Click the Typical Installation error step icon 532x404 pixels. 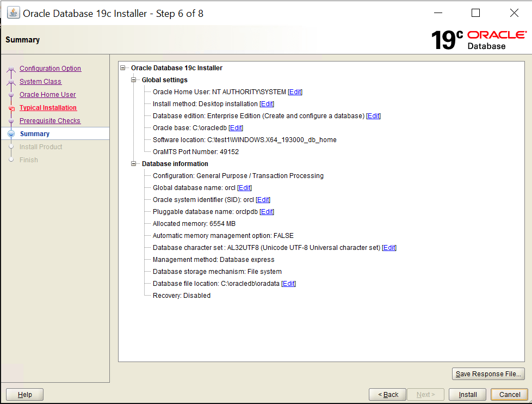click(x=11, y=108)
